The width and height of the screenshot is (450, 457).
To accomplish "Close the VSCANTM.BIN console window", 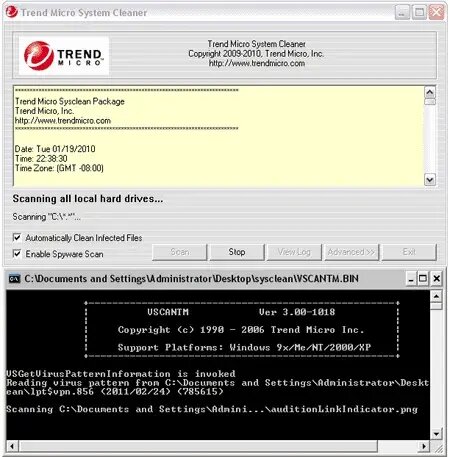I will pyautogui.click(x=437, y=279).
